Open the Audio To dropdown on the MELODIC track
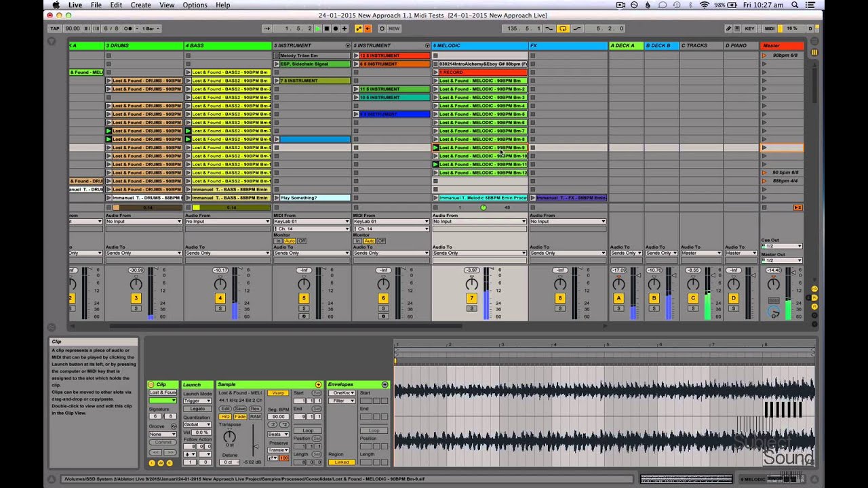Image resolution: width=868 pixels, height=488 pixels. pyautogui.click(x=479, y=253)
